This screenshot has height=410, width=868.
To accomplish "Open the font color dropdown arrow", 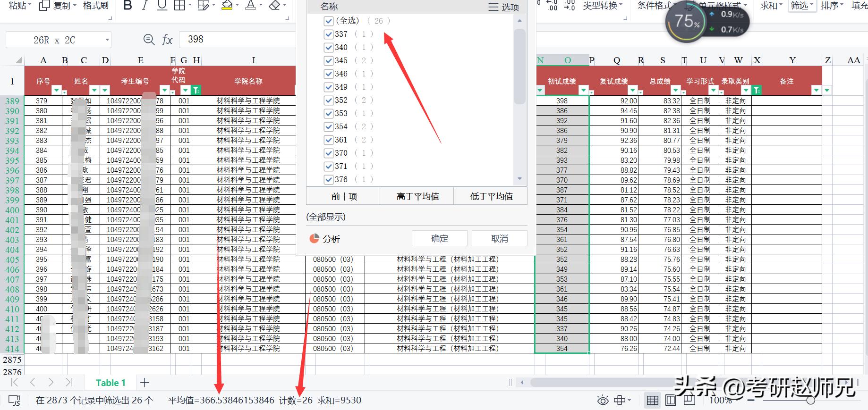I will click(261, 6).
